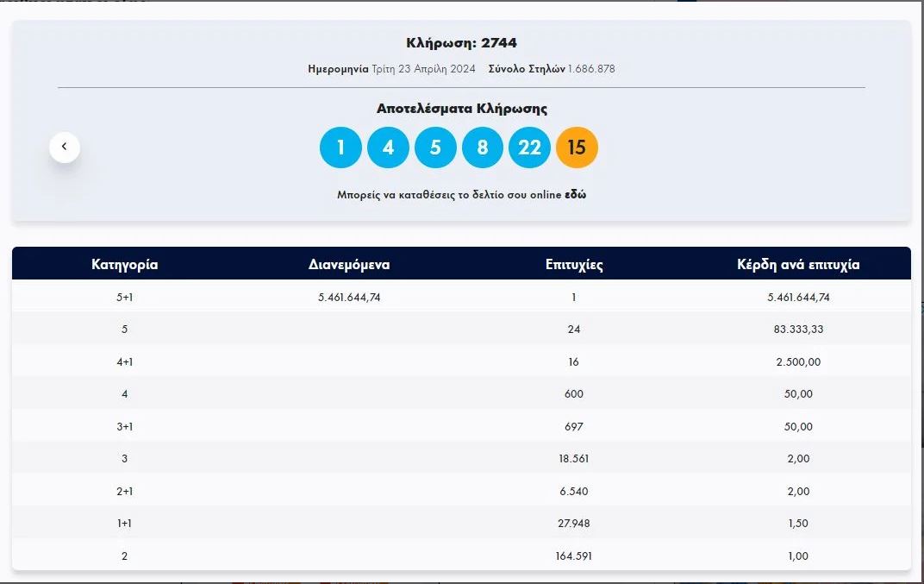924x584 pixels.
Task: Click the Διανεμόμενα column header
Action: 349,265
